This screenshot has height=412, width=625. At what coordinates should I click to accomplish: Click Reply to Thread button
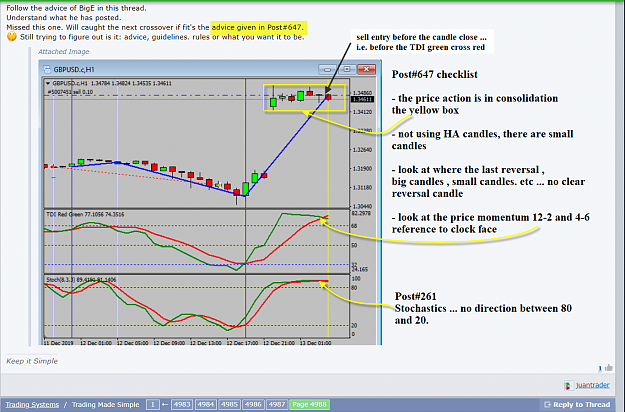pos(577,404)
